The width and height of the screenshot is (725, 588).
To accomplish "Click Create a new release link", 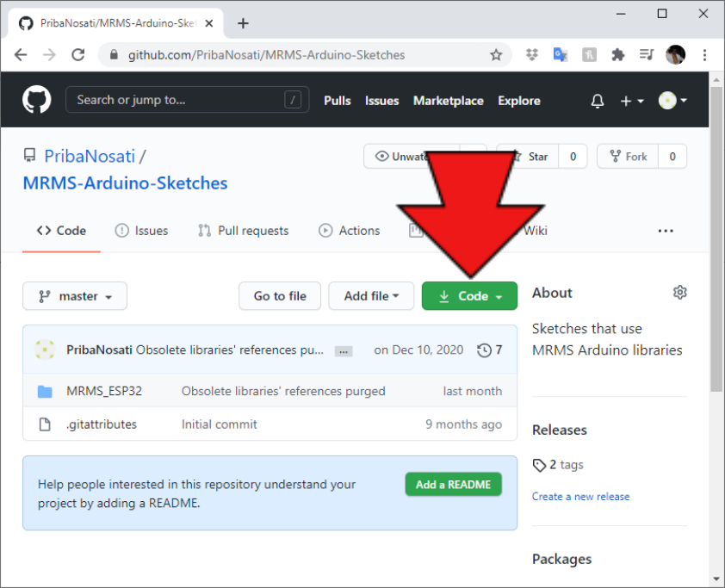I will (580, 497).
